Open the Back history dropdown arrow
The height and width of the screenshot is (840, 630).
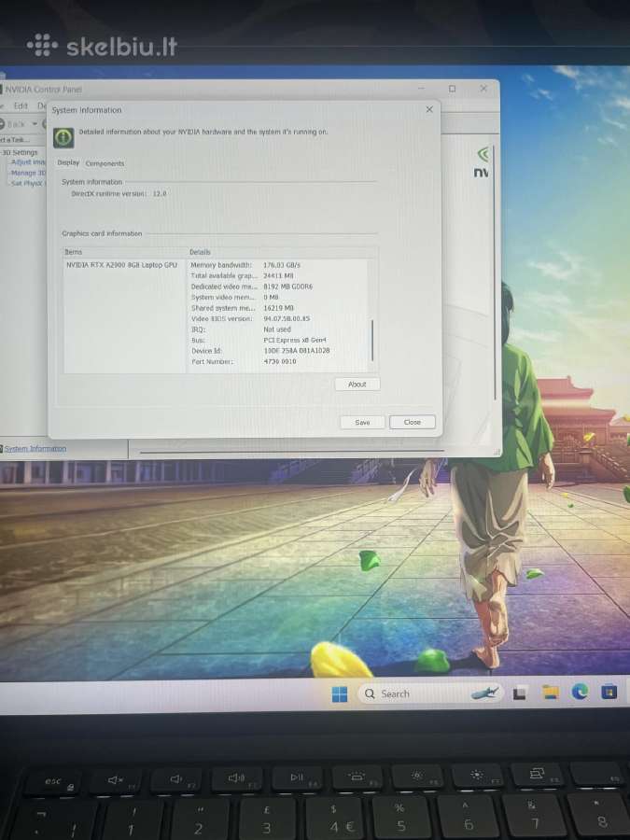coord(35,124)
